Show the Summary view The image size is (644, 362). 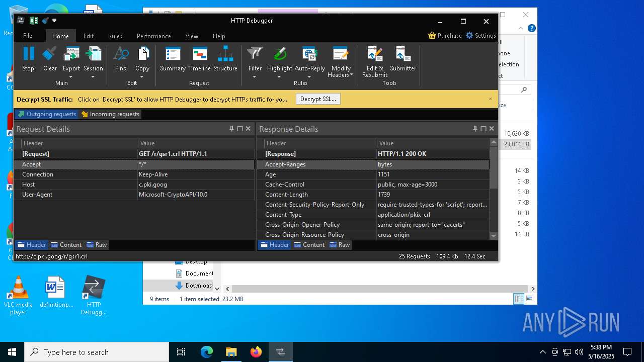pos(173,53)
